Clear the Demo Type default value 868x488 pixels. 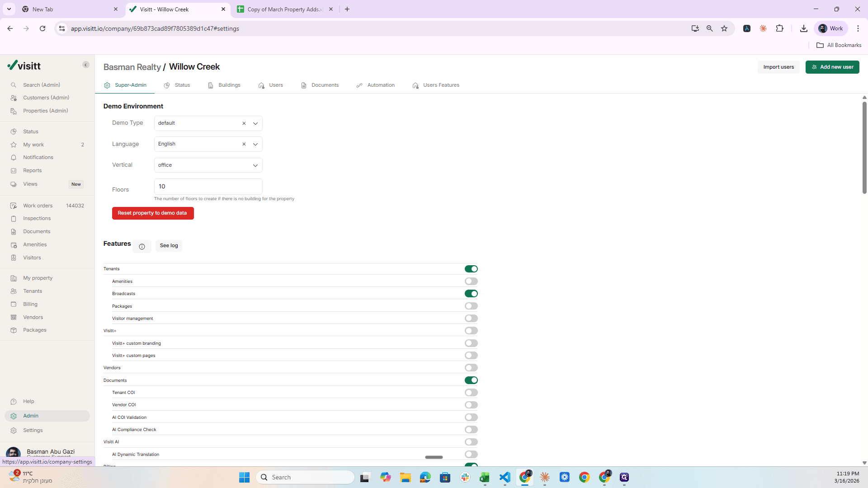click(244, 123)
